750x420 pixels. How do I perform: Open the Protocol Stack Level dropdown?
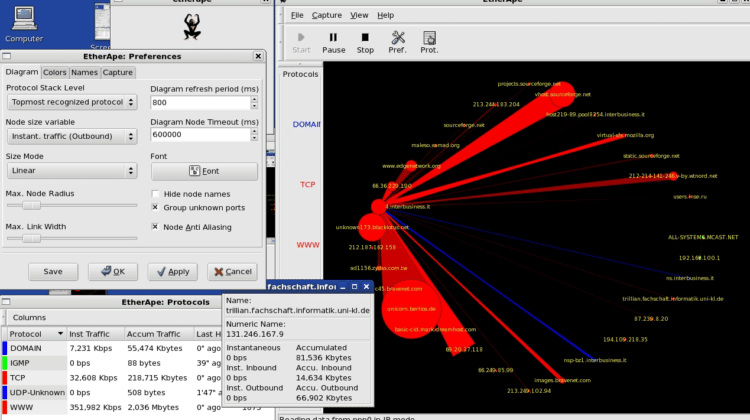[x=72, y=102]
